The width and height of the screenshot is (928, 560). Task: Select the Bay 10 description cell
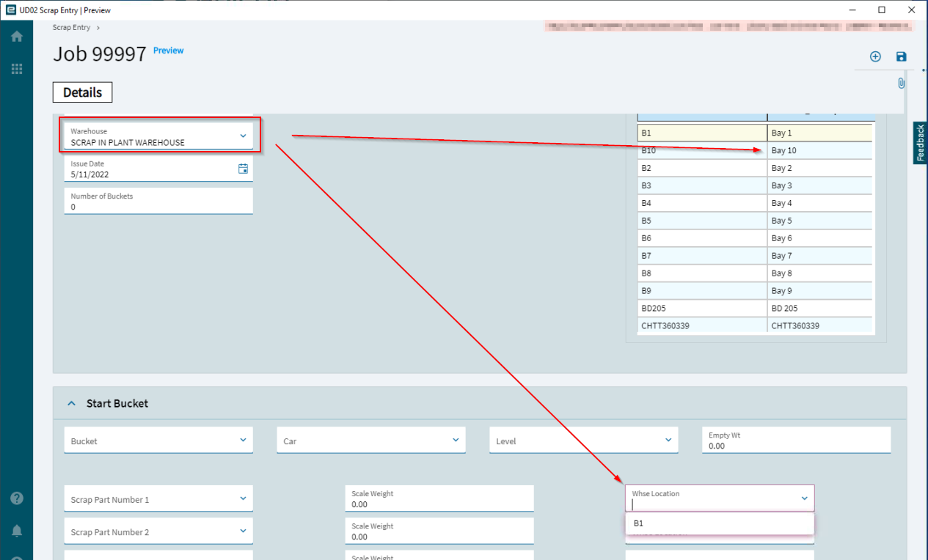(x=820, y=150)
